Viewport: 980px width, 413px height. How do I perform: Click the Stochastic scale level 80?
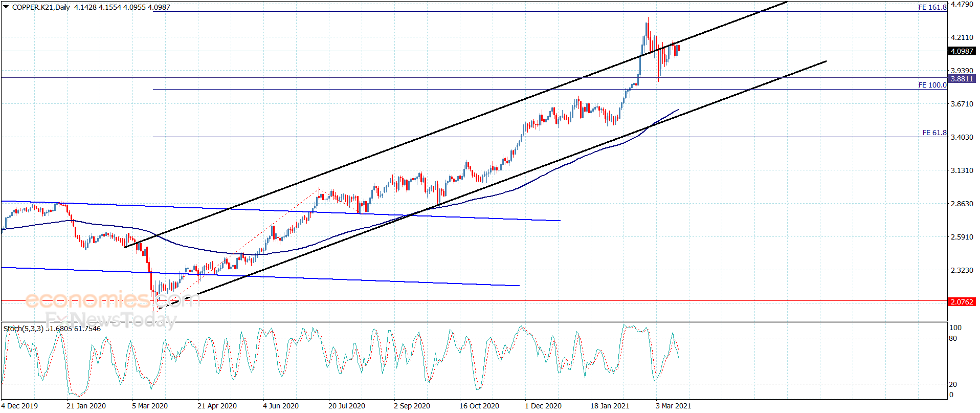953,338
